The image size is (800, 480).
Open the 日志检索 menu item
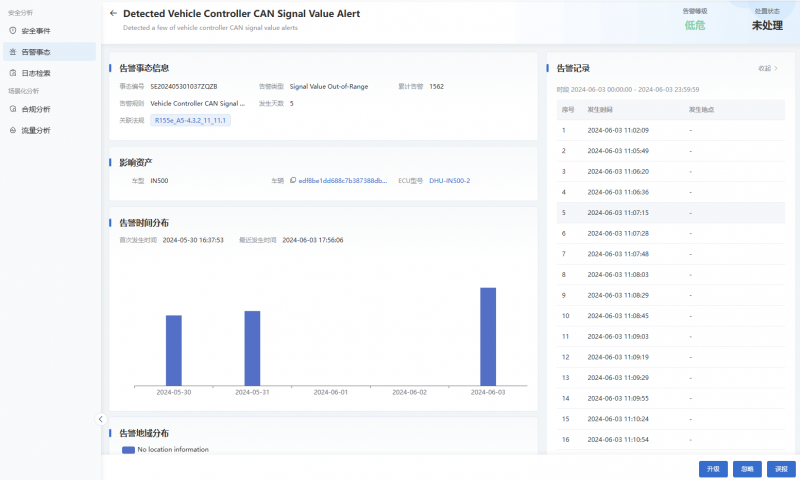[36, 73]
